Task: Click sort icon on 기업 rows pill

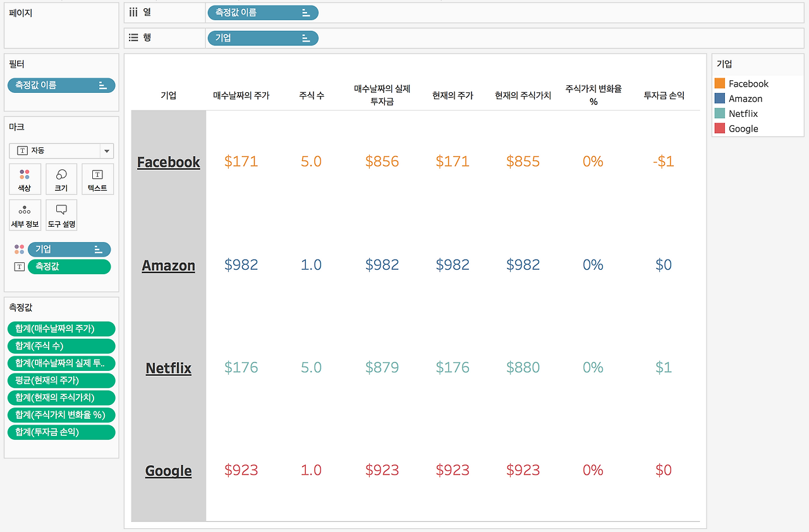Action: pyautogui.click(x=306, y=39)
